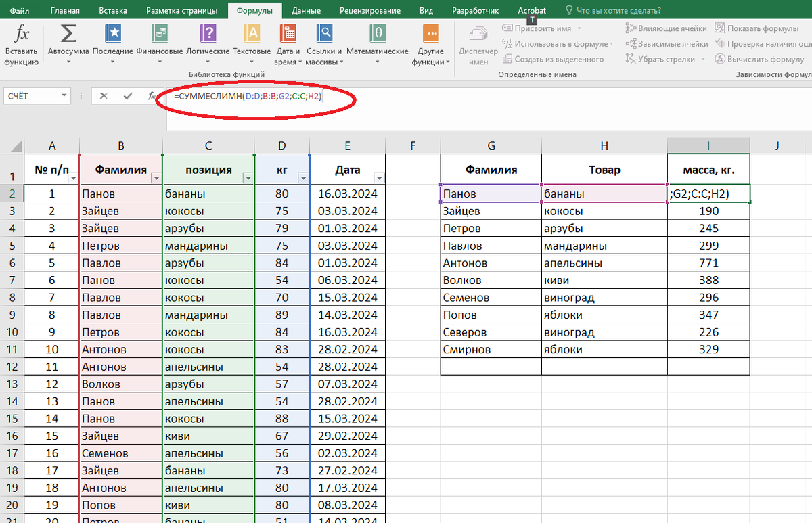Click cell G2 containing Панов
Viewport: 812px width, 523px height.
pyautogui.click(x=491, y=194)
